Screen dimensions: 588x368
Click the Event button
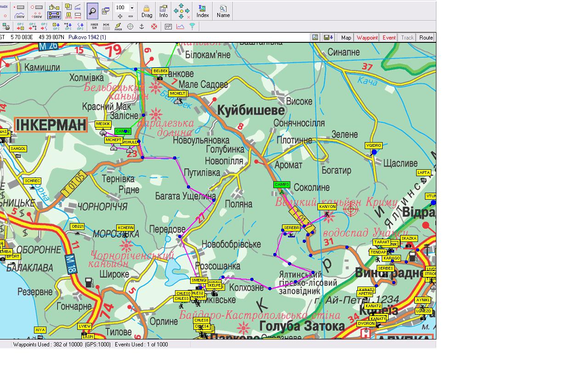point(389,38)
